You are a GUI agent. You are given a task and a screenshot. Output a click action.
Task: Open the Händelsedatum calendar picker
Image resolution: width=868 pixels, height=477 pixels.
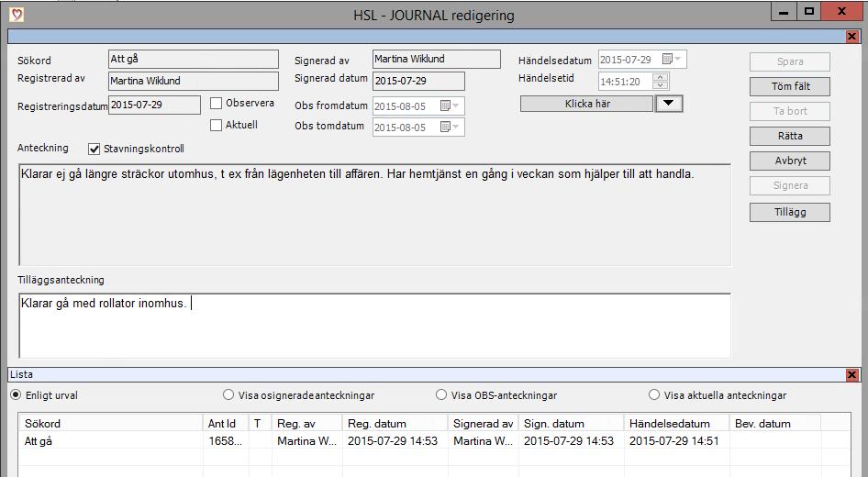[672, 60]
